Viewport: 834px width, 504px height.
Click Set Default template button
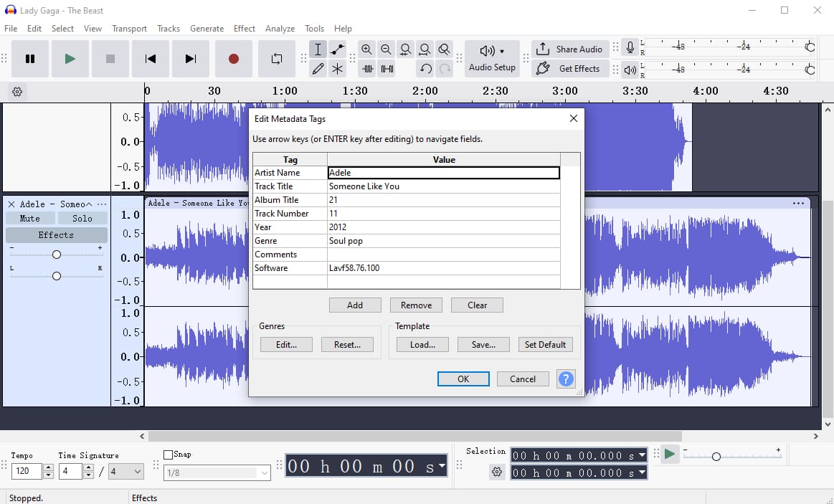[x=545, y=345]
